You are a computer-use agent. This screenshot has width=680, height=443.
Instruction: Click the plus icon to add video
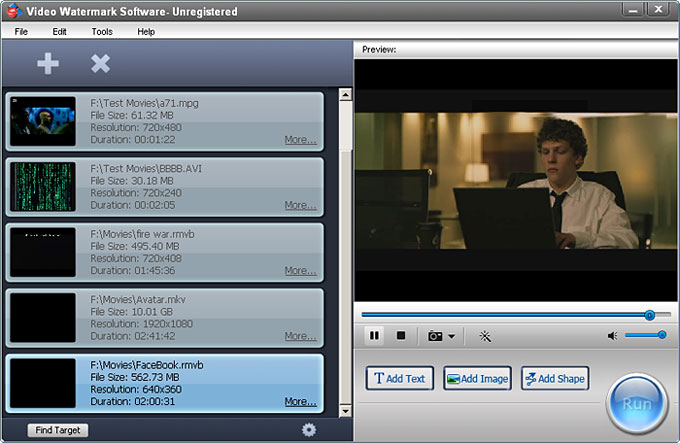click(48, 63)
